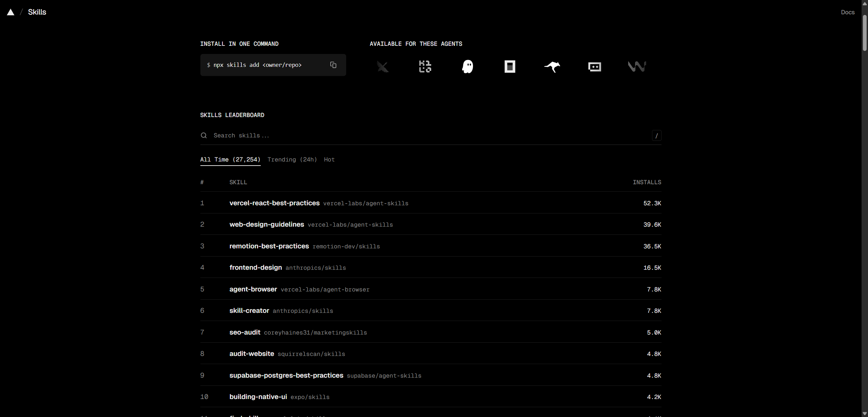Select the Windsurf W agent icon
Screen dimensions: 868x417
[x=637, y=67]
